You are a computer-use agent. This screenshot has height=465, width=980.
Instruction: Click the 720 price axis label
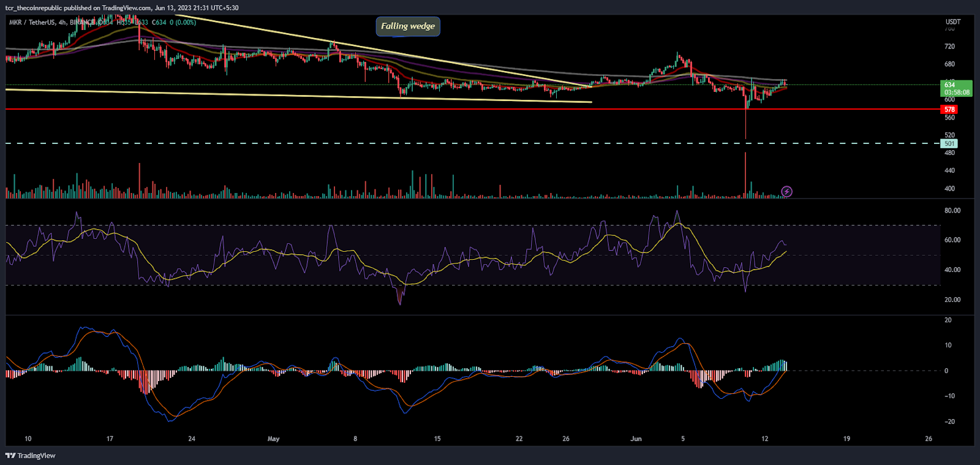(x=949, y=47)
